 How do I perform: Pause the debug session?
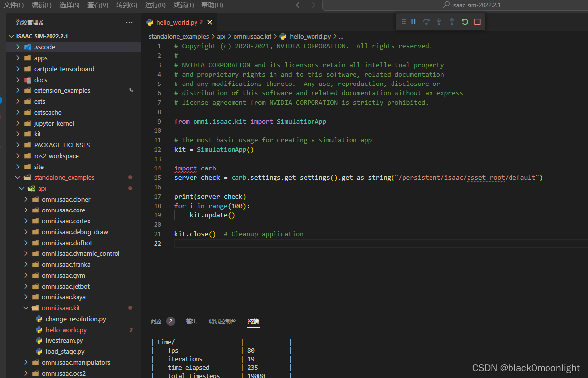click(x=414, y=22)
